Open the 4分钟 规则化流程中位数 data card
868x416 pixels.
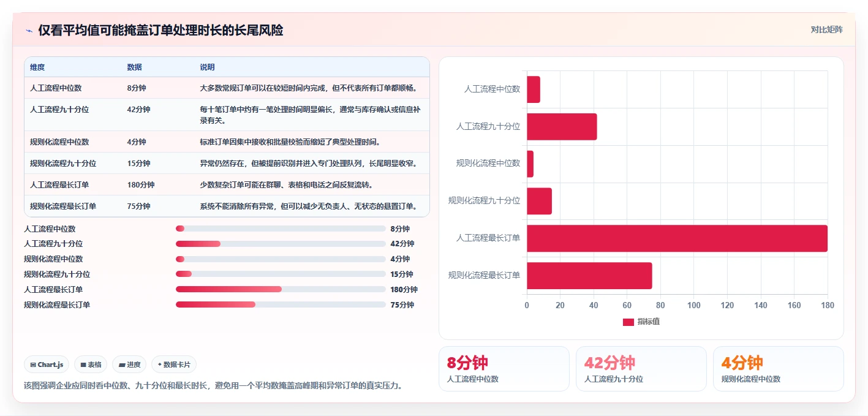(x=779, y=369)
